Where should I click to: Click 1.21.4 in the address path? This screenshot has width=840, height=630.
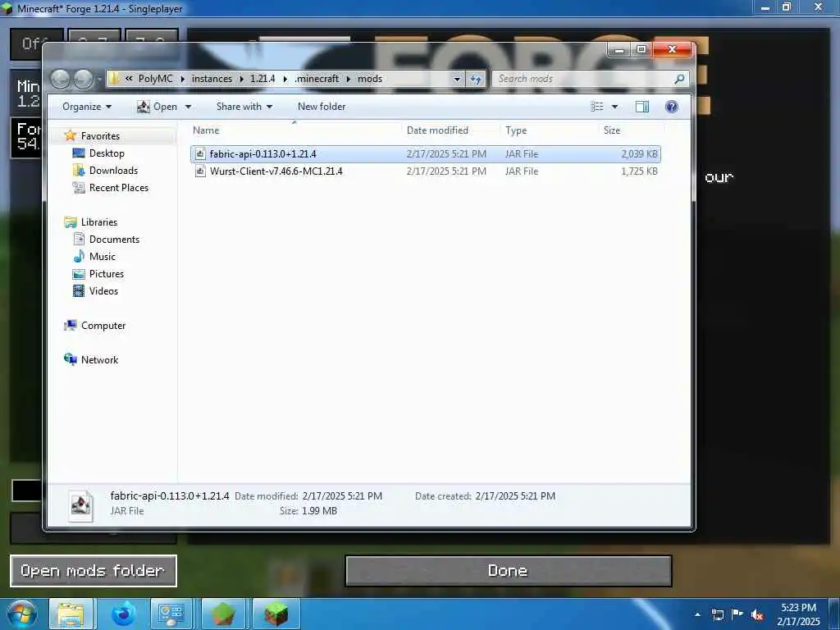[x=262, y=79]
